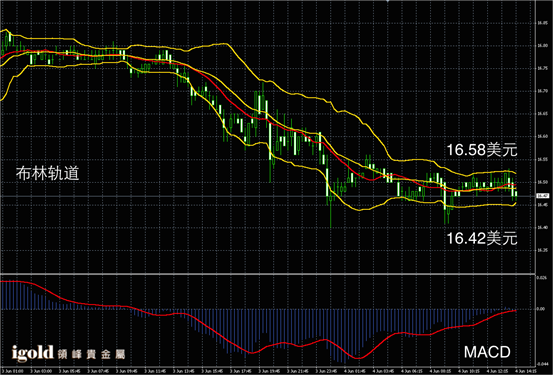This screenshot has height=375, width=553.
Task: Click the 3 Jun 23:45 time axis label
Action: pyautogui.click(x=326, y=371)
